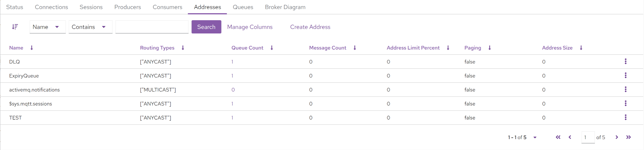Open queue count link for activemq.notifications
The height and width of the screenshot is (150, 644).
233,90
